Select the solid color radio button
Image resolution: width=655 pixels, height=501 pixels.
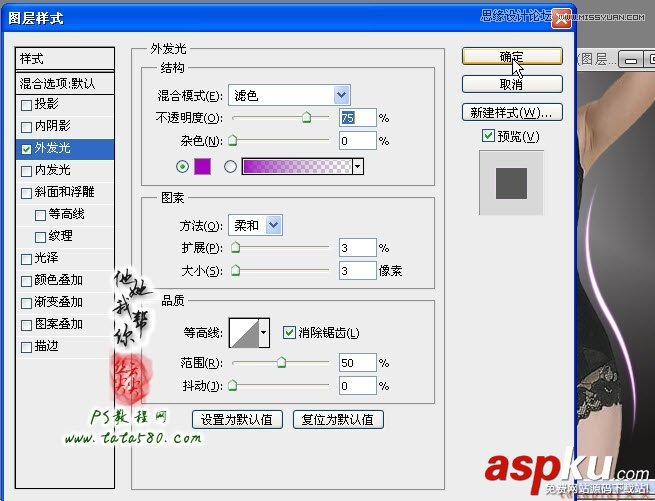(182, 167)
